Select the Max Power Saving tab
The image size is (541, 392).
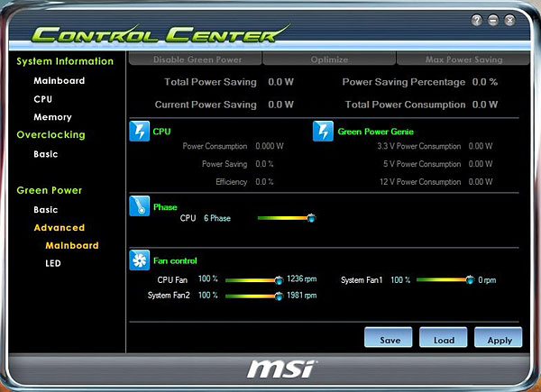[463, 59]
